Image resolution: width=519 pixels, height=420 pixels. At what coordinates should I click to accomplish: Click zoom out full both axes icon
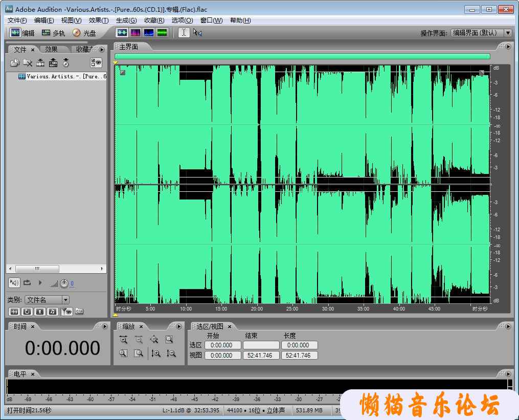click(x=154, y=340)
